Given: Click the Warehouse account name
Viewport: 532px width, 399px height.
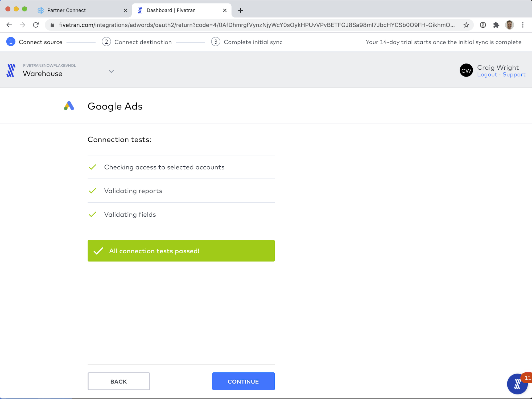Looking at the screenshot, I should tap(43, 74).
